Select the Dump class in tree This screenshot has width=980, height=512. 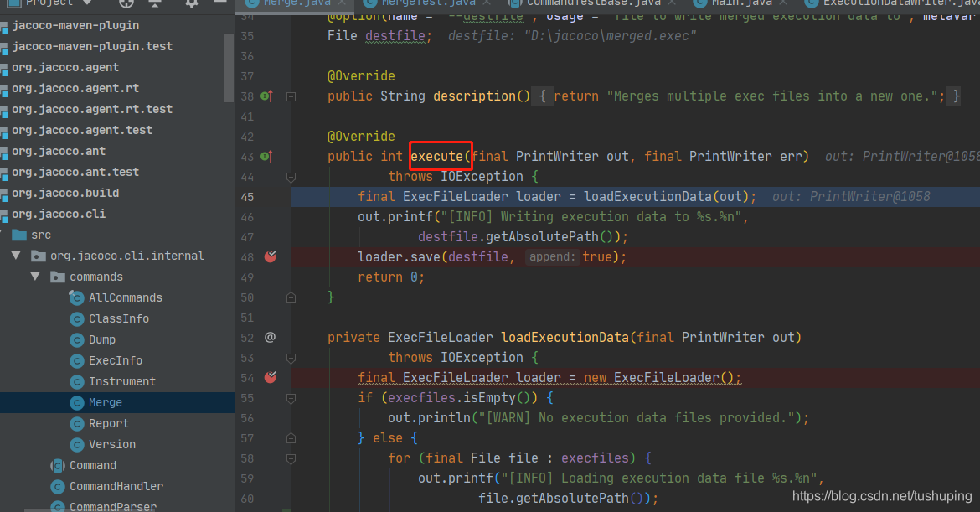click(x=102, y=339)
